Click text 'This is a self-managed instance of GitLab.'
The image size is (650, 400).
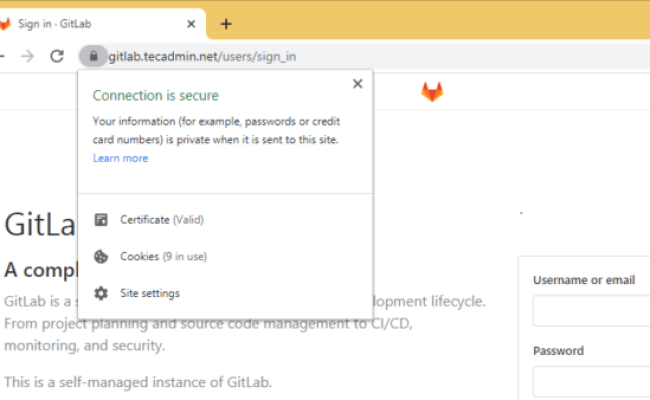coord(138,382)
